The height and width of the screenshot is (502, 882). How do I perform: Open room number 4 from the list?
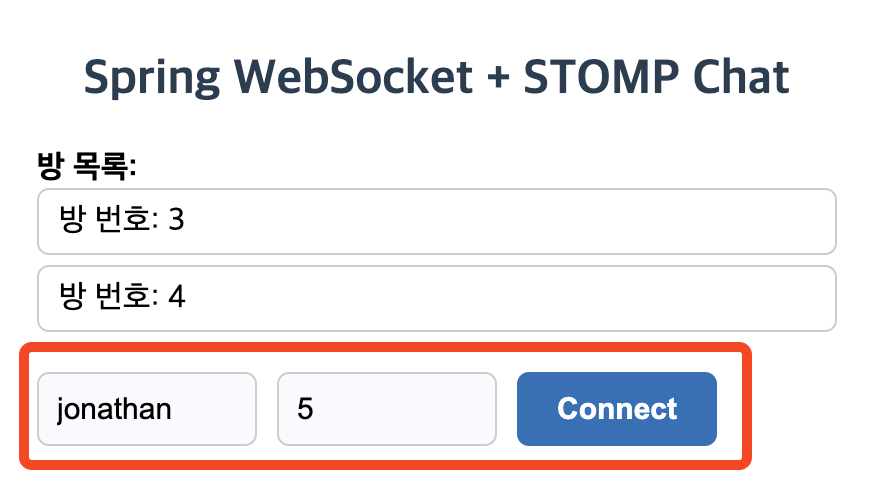point(436,298)
